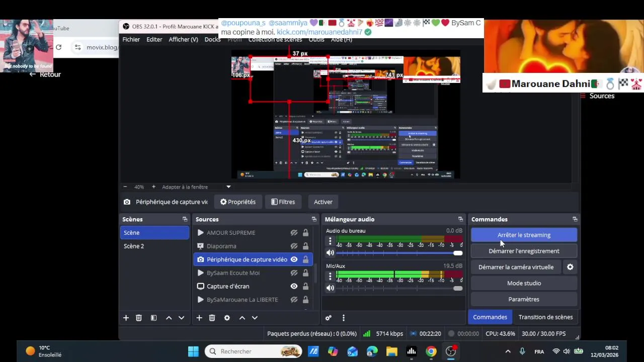Viewport: 644px width, 362px height.
Task: Open the audio mixer toolbar three-dot menu
Action: [x=344, y=318]
